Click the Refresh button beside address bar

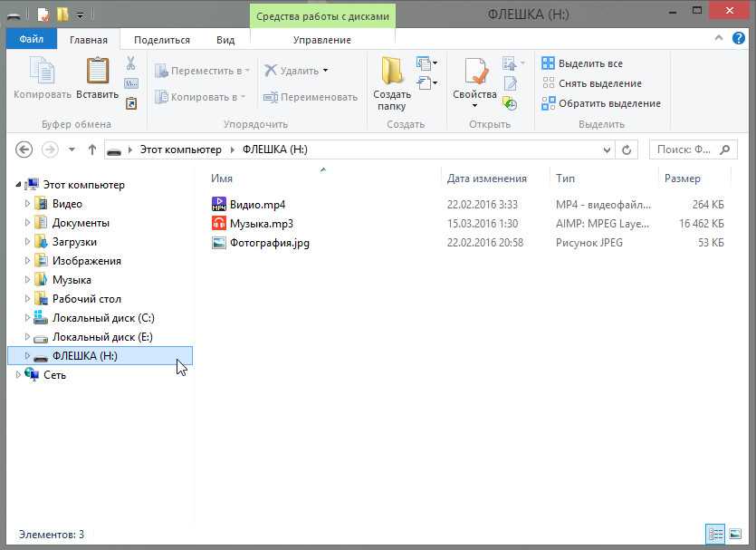coord(627,150)
